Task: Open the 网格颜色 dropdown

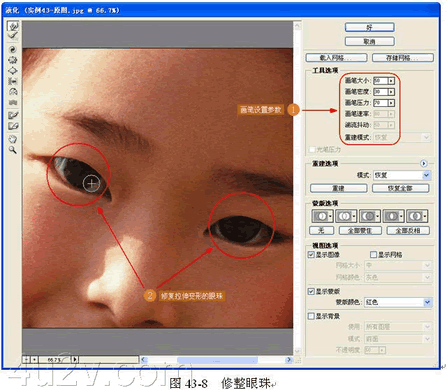Action: tap(398, 277)
